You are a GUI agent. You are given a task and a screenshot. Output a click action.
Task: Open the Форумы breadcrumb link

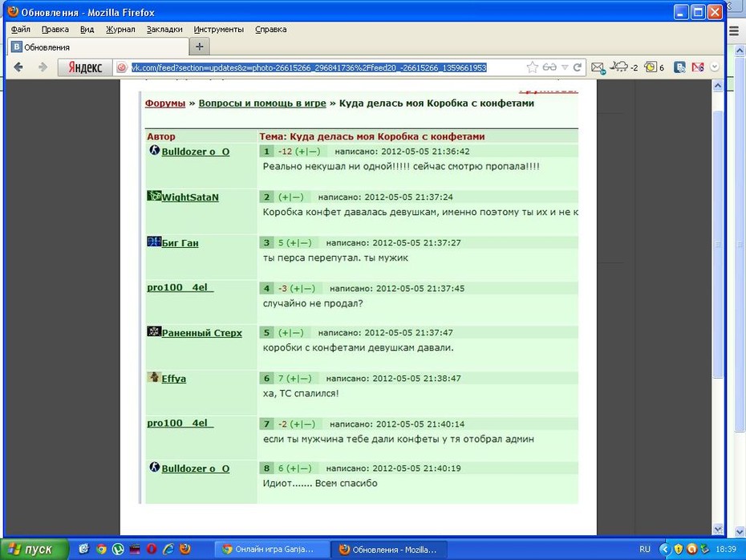(x=165, y=103)
